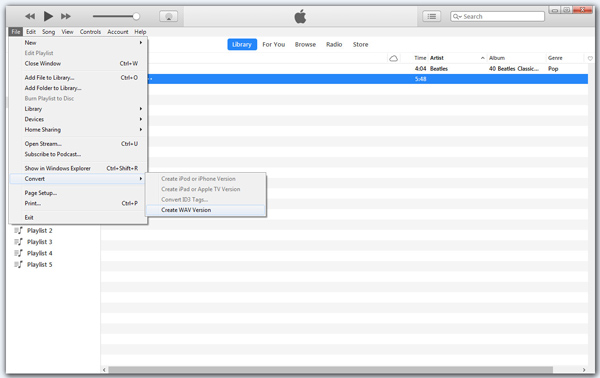Expand the Home Sharing submenu
This screenshot has height=378, width=600.
(x=78, y=130)
